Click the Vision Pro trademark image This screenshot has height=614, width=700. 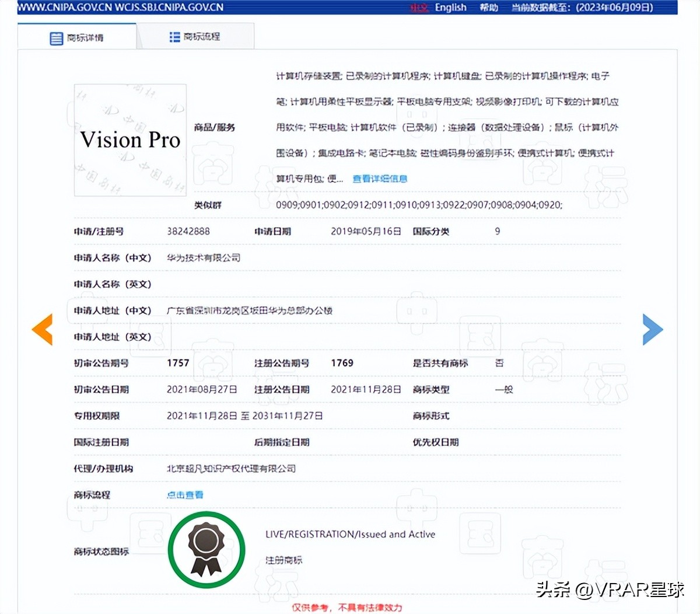click(129, 140)
